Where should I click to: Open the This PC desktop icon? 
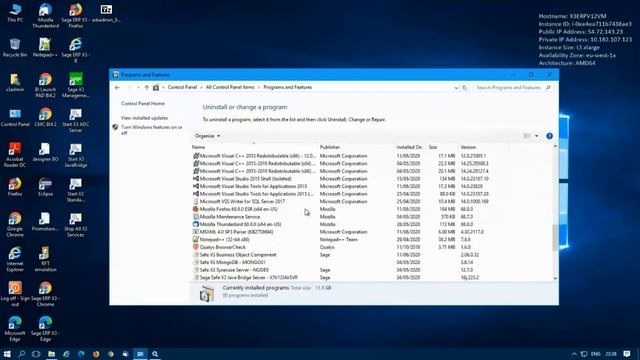point(15,13)
